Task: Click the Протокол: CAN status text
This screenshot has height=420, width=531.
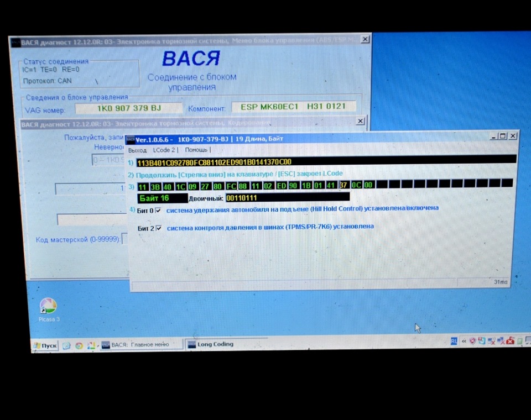Action: click(47, 81)
